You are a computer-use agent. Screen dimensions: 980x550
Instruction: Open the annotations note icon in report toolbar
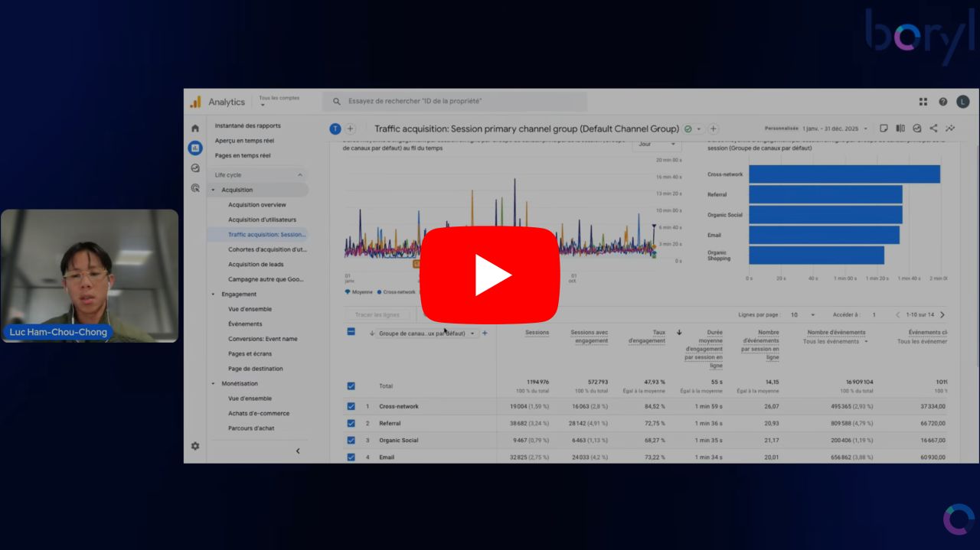(x=884, y=129)
